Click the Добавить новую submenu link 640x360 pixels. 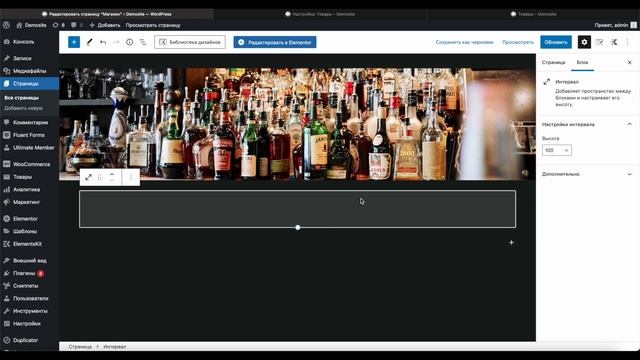[x=23, y=108]
